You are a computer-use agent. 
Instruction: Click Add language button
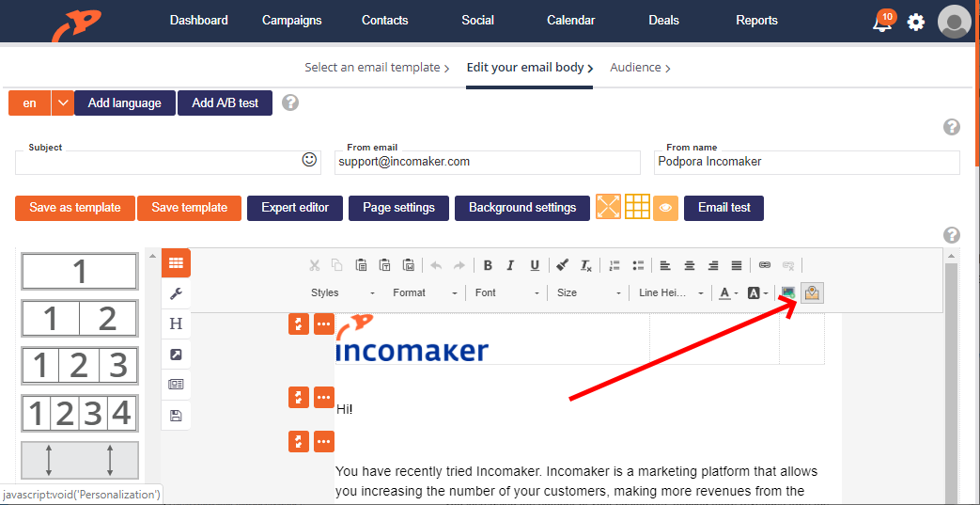[124, 103]
